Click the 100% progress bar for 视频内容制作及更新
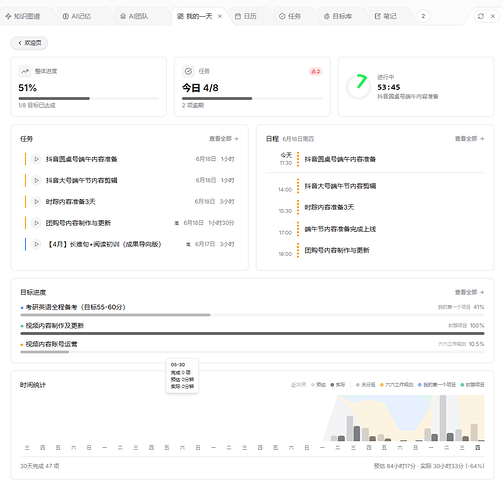This screenshot has height=500, width=503. point(252,333)
